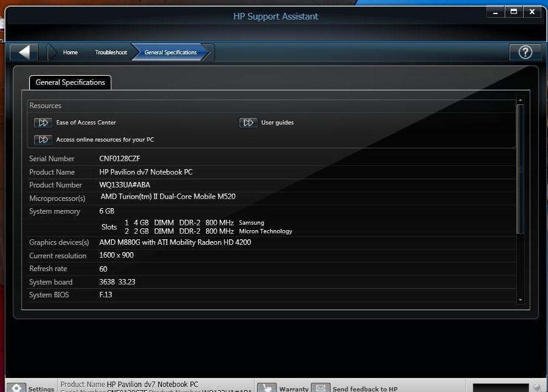Click the Settings label in bottom bar
The image size is (548, 392).
coord(42,389)
